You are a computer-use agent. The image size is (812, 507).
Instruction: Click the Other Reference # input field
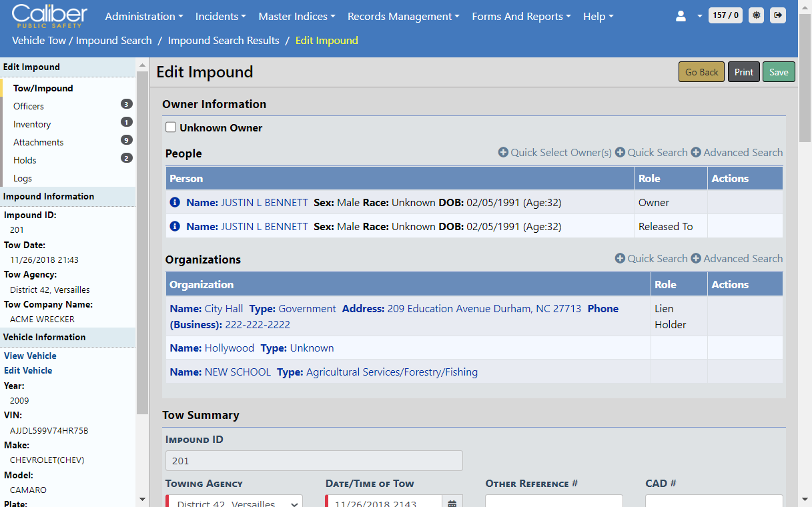554,502
